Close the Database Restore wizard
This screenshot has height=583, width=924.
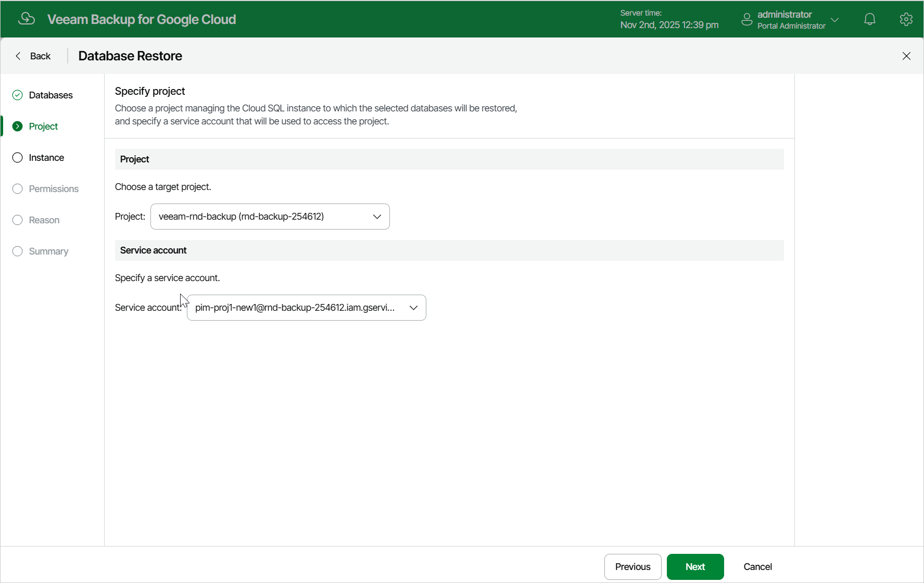pyautogui.click(x=906, y=56)
